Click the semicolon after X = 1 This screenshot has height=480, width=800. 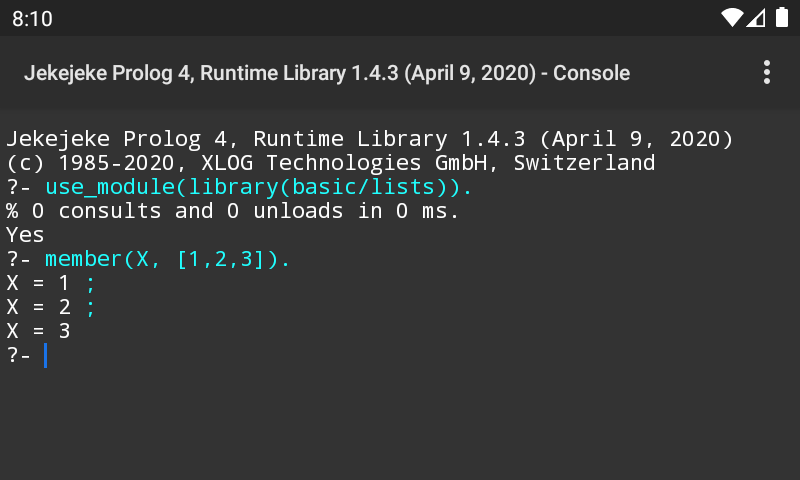click(x=90, y=284)
